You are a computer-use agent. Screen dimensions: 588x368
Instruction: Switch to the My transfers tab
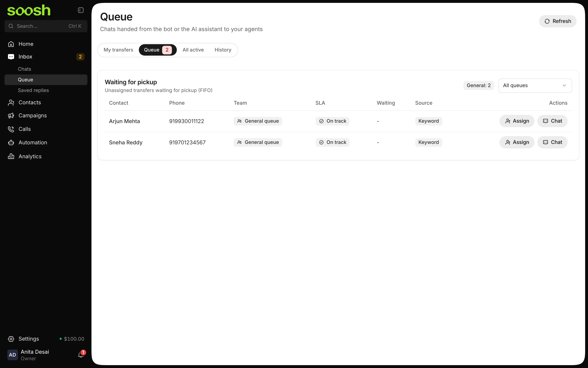[118, 50]
